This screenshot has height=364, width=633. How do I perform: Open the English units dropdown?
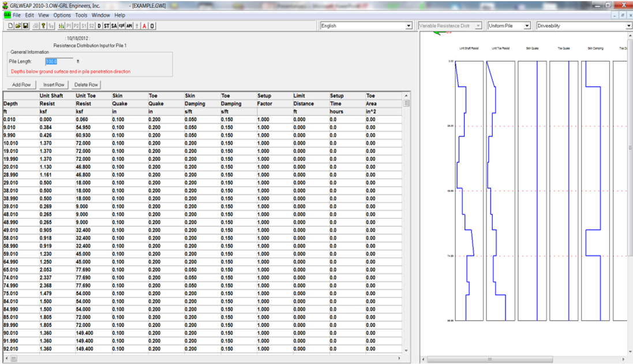click(409, 26)
